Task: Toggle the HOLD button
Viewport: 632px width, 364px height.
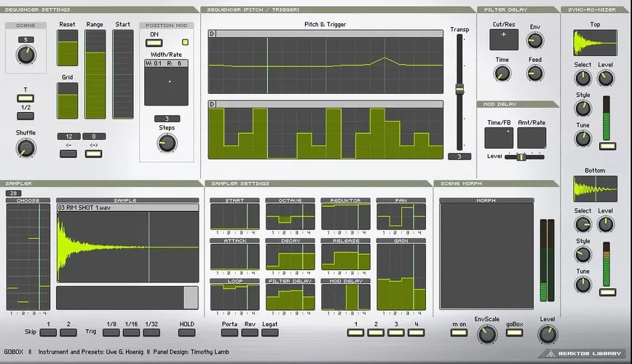Action: pyautogui.click(x=186, y=333)
